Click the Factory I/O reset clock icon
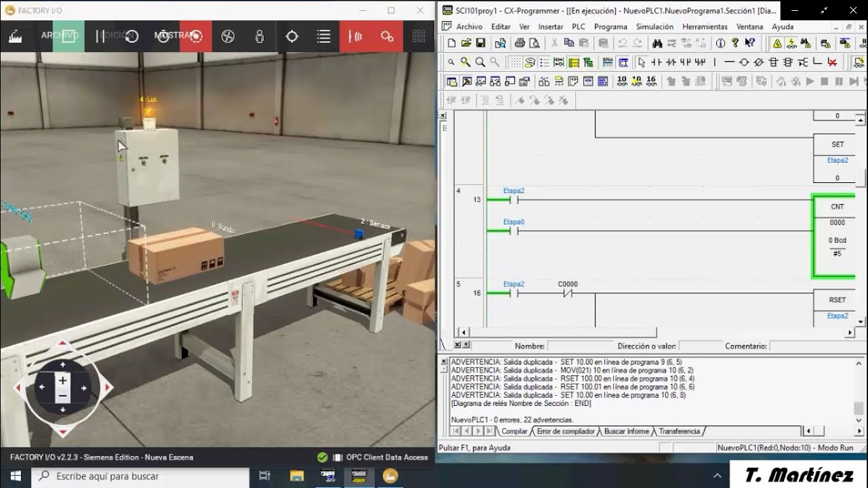The image size is (868, 488). coord(132,37)
